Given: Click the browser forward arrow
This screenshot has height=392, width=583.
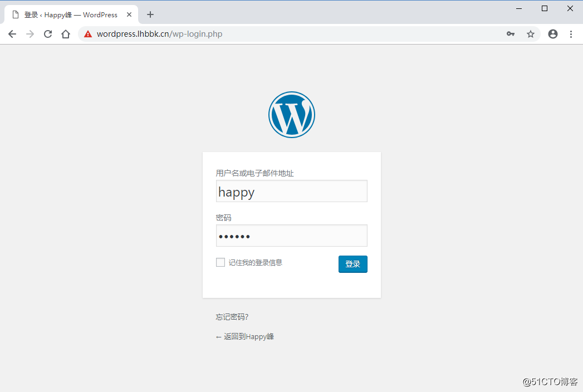Looking at the screenshot, I should tap(30, 34).
